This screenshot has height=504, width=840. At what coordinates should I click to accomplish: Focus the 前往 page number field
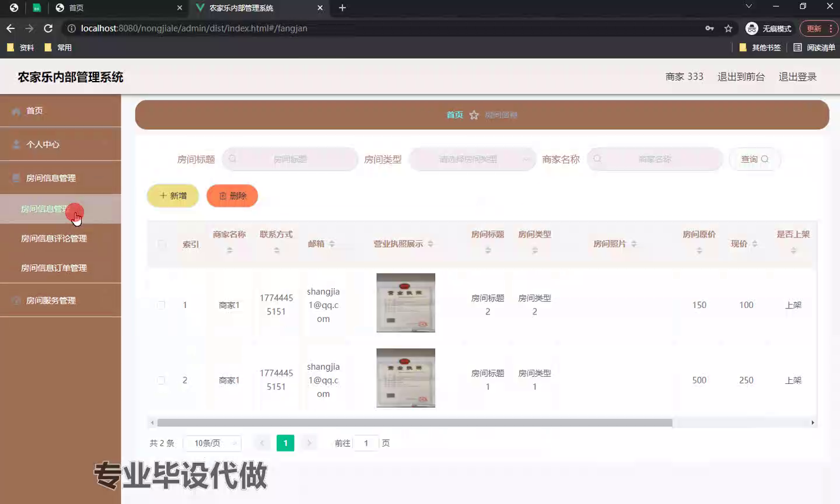(366, 443)
